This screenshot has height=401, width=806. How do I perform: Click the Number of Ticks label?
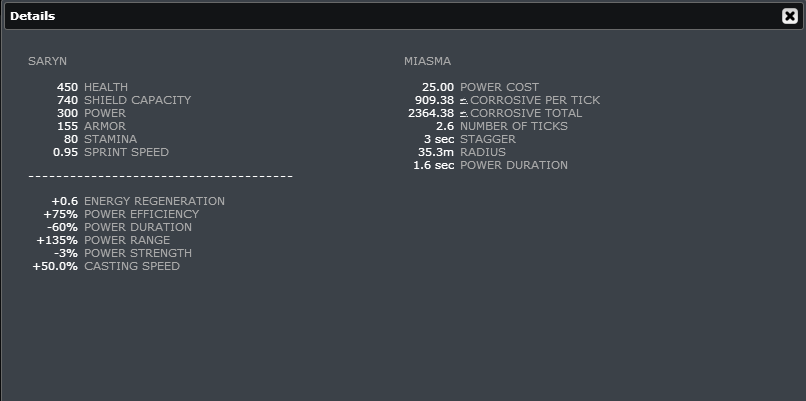(513, 126)
